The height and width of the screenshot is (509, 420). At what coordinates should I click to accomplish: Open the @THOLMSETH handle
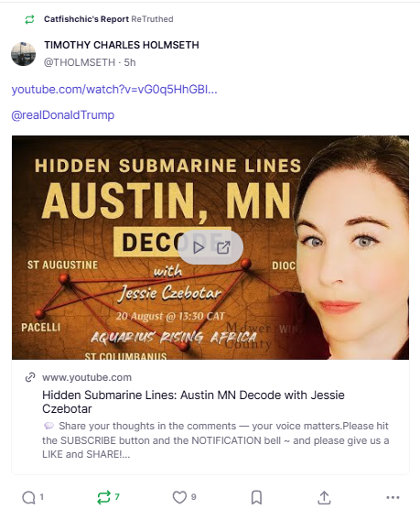(80, 62)
